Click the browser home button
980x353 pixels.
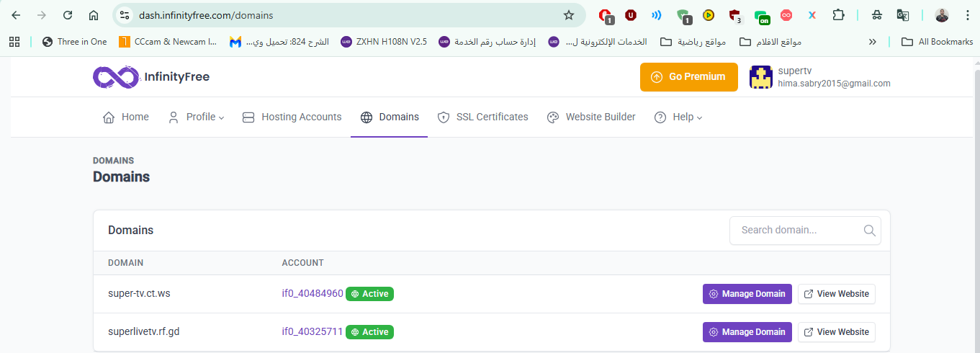pyautogui.click(x=94, y=15)
